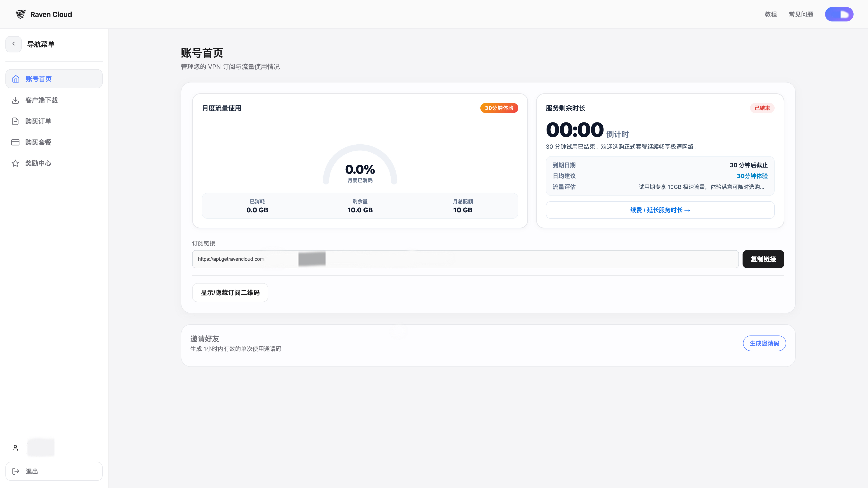The height and width of the screenshot is (488, 868).
Task: Click the 邀请好友 heading
Action: click(205, 339)
